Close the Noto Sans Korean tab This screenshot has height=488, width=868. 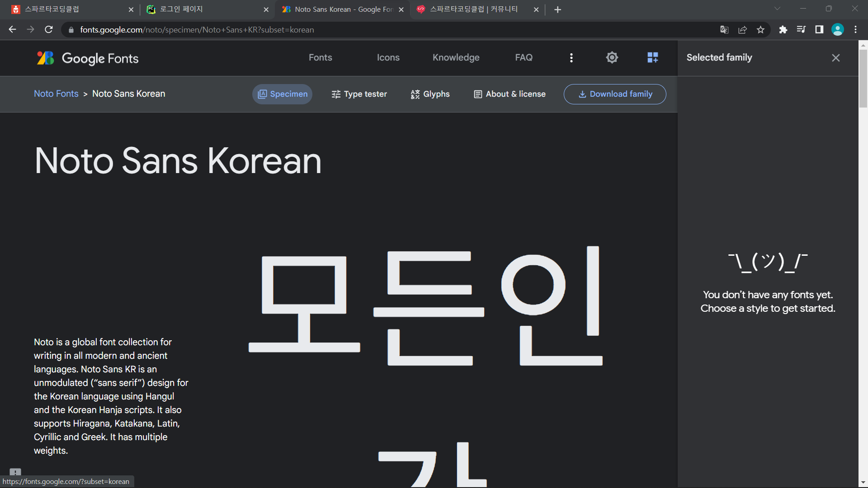(x=401, y=9)
